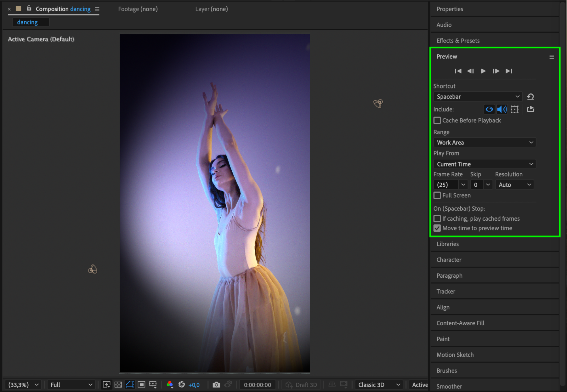Uncheck Move time to preview time
This screenshot has width=567, height=392.
coord(437,228)
